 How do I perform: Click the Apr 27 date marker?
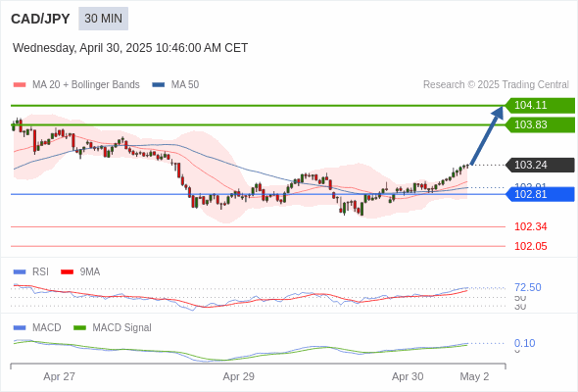coord(59,376)
